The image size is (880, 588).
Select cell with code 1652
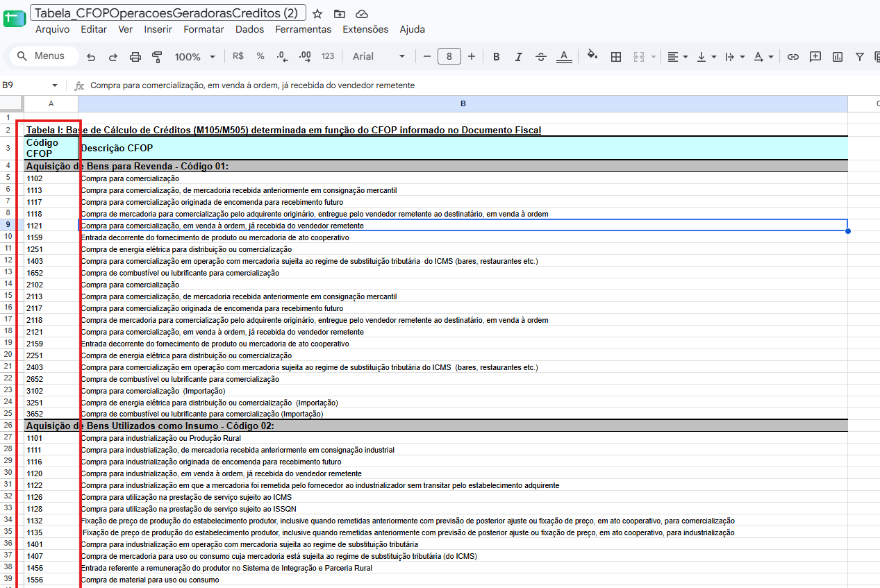point(51,273)
